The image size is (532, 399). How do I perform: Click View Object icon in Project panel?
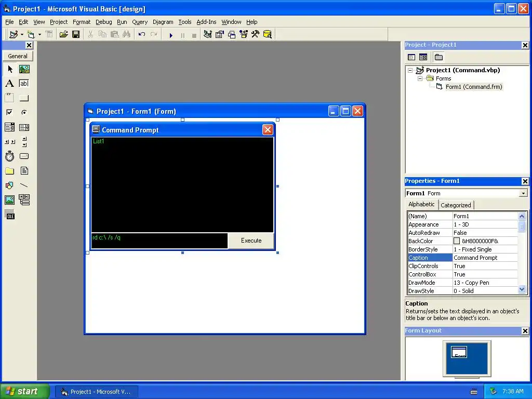[x=423, y=57]
